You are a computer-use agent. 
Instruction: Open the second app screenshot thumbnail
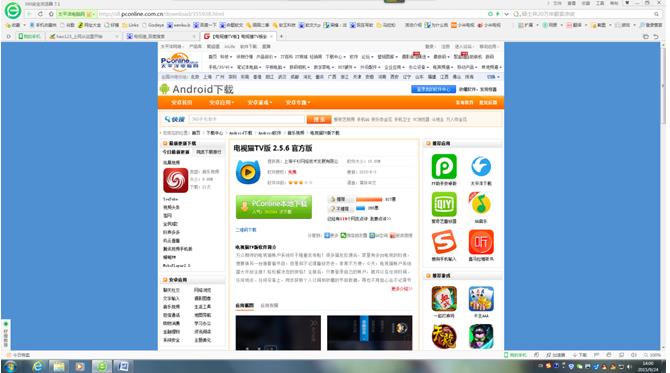(x=370, y=333)
